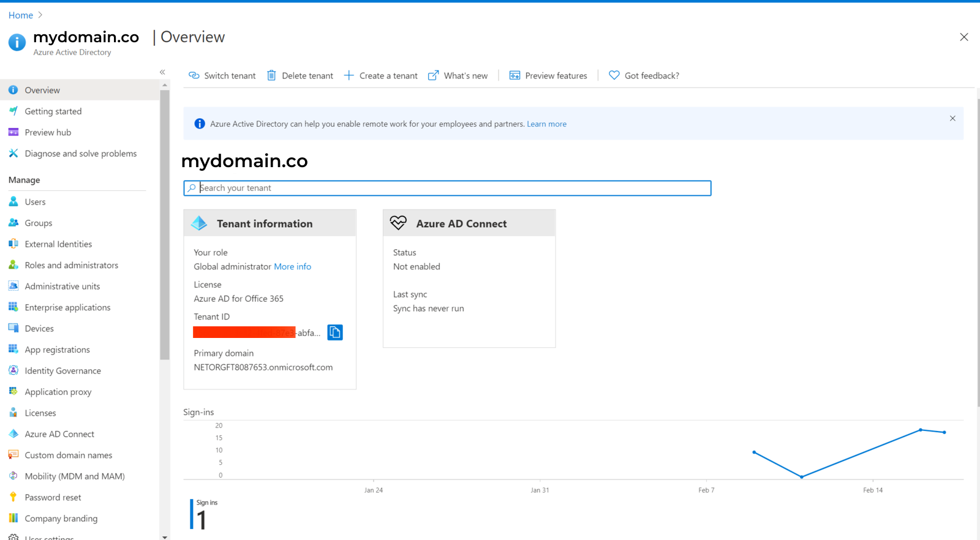Click the Application proxy icon
The height and width of the screenshot is (540, 980).
click(13, 392)
